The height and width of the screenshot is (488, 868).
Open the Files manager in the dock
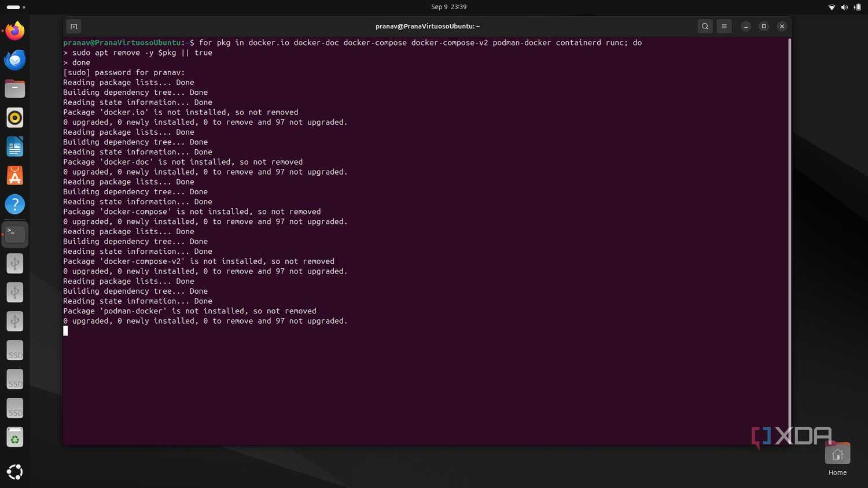(15, 88)
